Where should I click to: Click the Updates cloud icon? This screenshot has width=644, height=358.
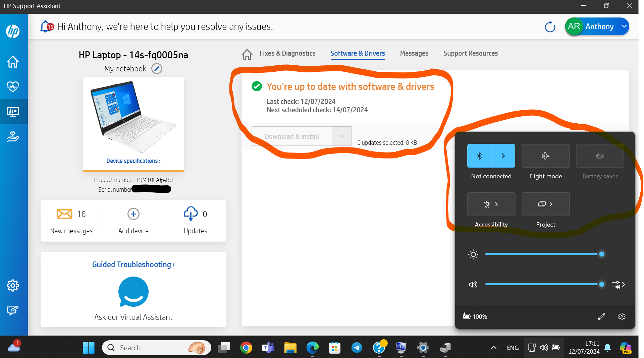click(x=190, y=214)
